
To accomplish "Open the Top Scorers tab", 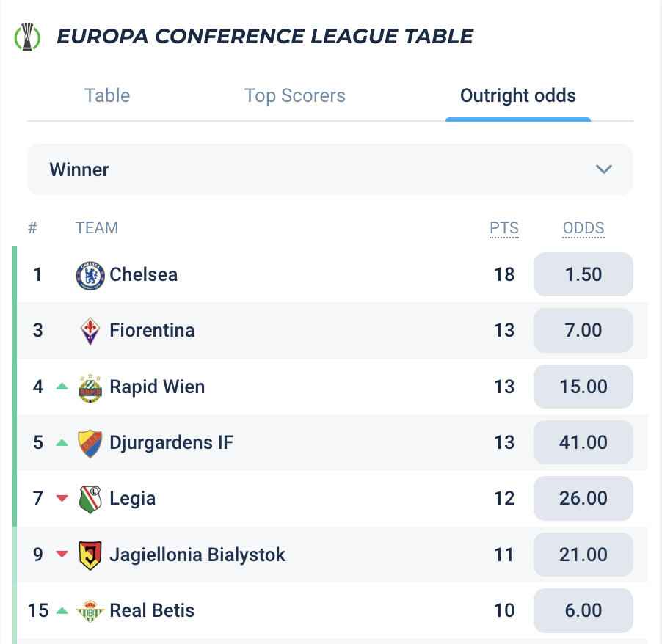I will [295, 96].
